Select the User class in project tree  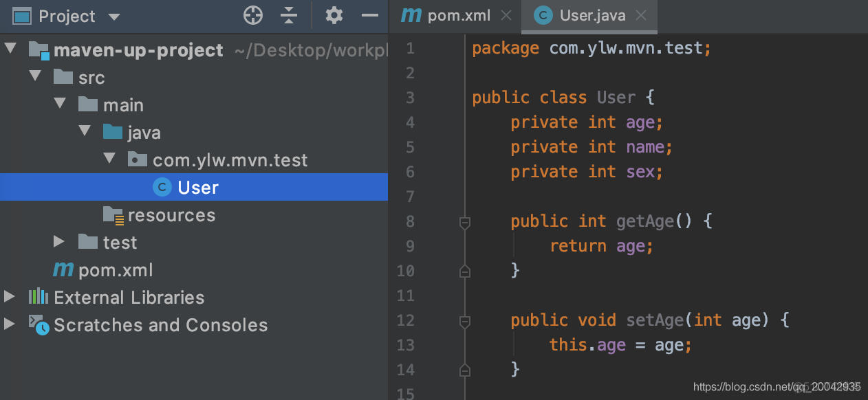coord(197,188)
